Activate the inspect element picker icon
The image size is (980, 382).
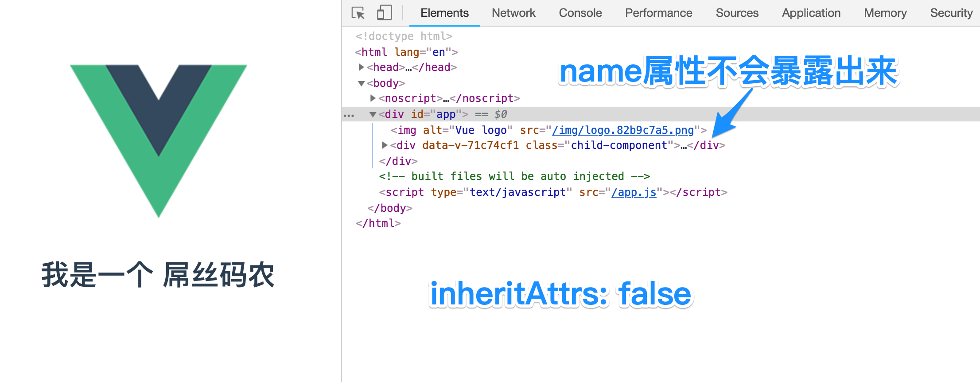358,13
